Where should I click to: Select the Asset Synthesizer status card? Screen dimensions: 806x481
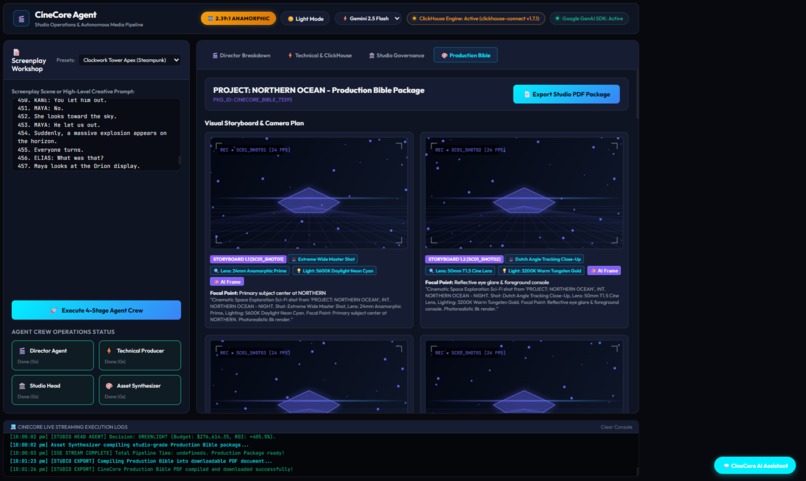(x=140, y=390)
